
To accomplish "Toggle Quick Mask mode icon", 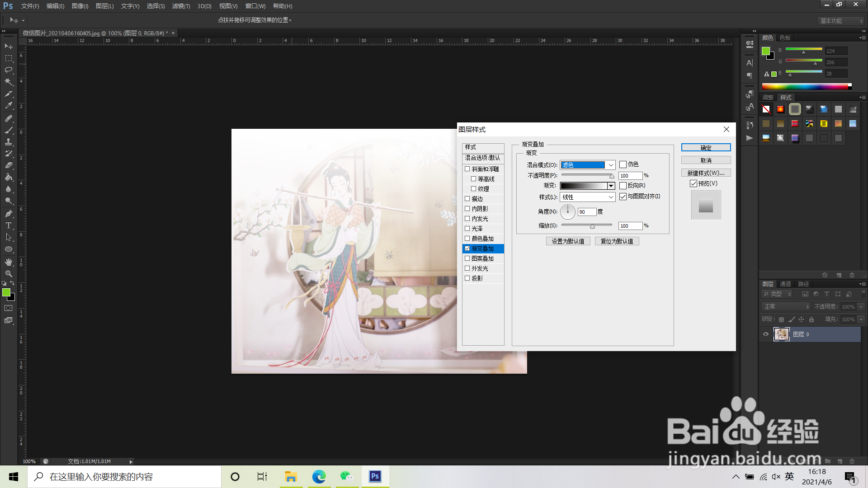I will coord(9,308).
